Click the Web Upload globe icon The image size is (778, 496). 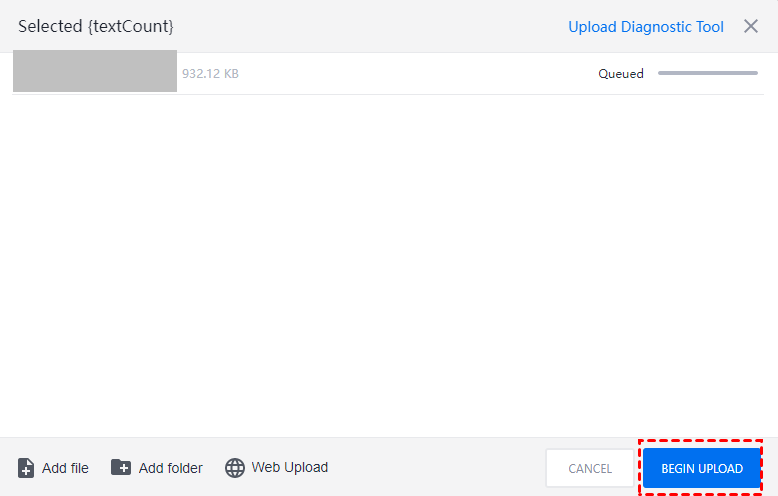235,468
